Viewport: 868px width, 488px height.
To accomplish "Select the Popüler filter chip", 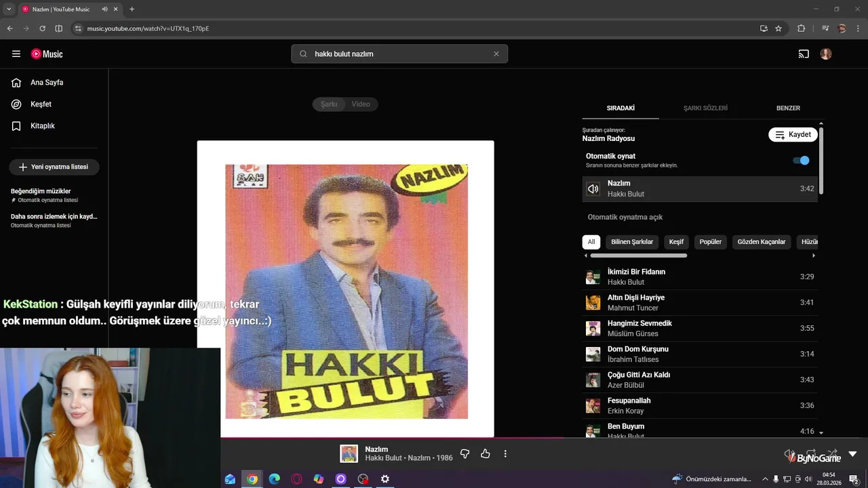I will 711,242.
